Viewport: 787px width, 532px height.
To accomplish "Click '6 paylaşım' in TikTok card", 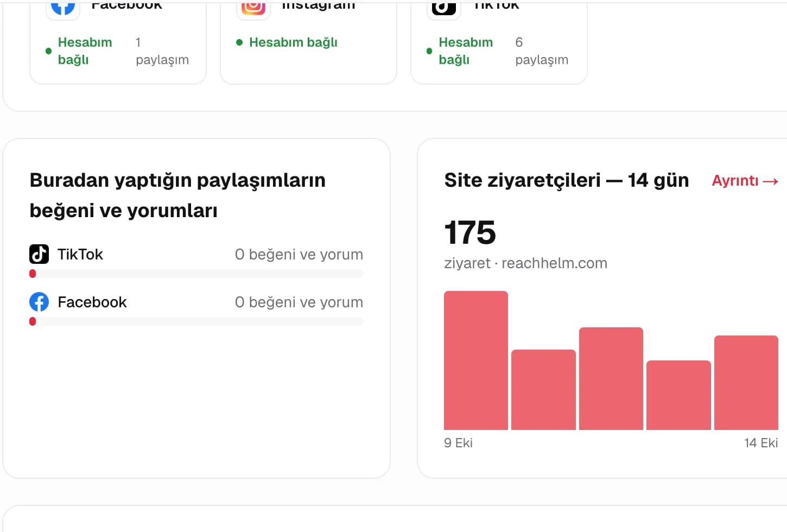I will (x=542, y=51).
